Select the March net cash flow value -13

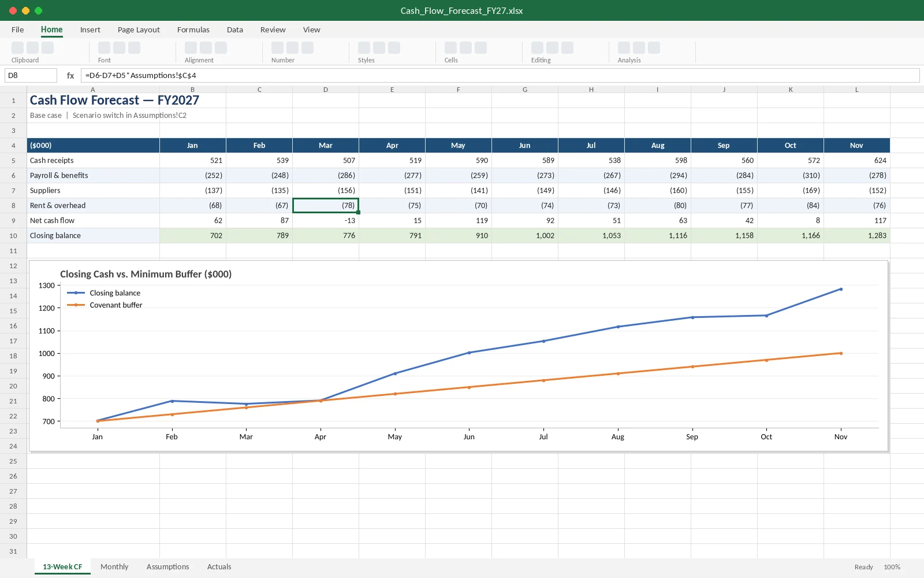(x=326, y=221)
